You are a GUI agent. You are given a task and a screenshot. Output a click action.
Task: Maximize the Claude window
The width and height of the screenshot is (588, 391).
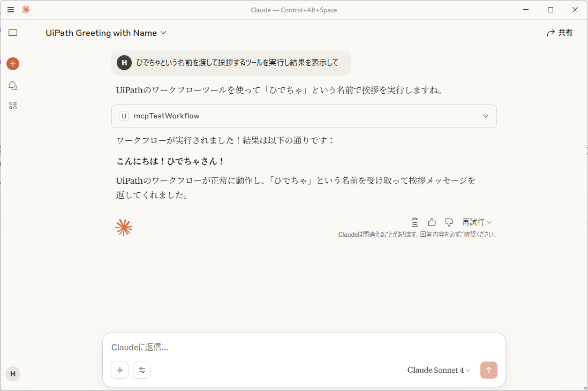551,10
